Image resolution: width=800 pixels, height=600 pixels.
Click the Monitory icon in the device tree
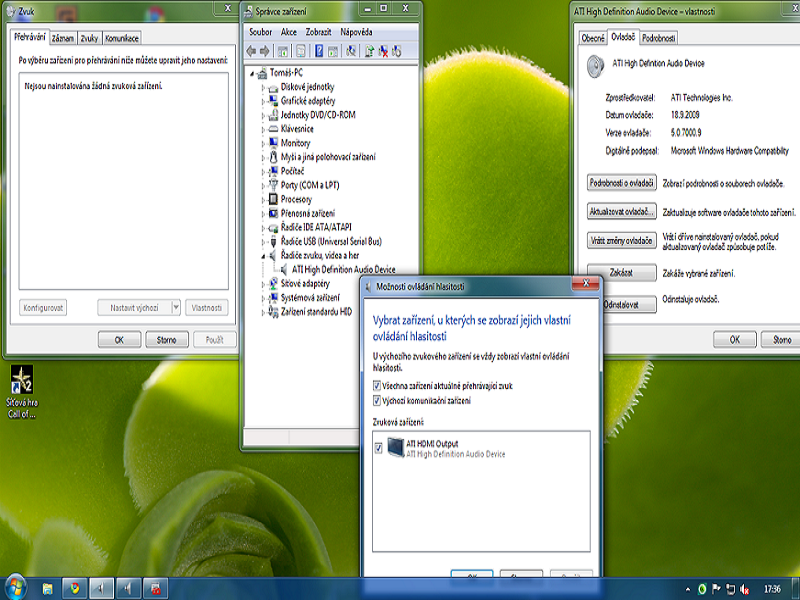tap(273, 143)
